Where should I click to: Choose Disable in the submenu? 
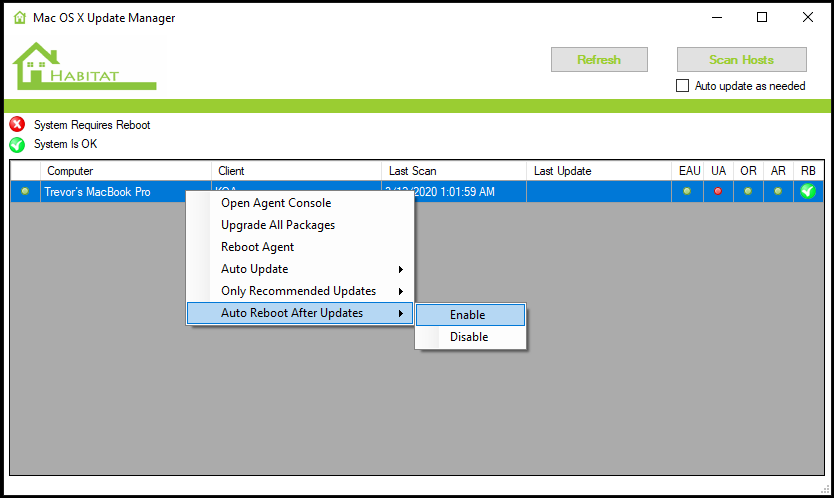(469, 337)
